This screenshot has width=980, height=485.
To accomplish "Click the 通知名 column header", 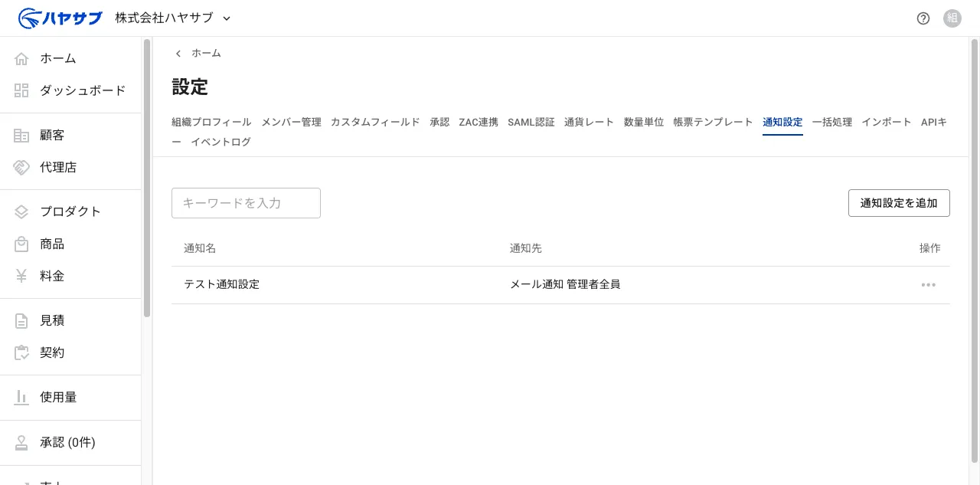I will pos(200,248).
